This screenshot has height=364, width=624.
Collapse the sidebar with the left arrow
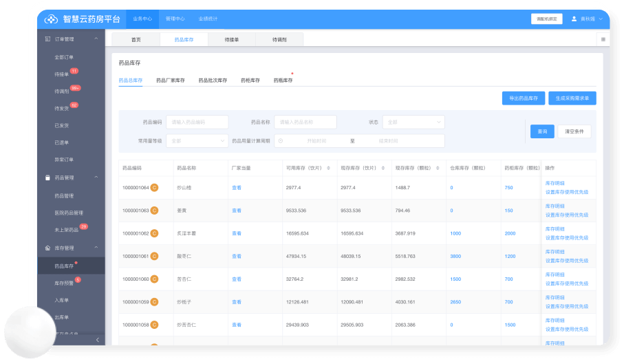pos(98,340)
